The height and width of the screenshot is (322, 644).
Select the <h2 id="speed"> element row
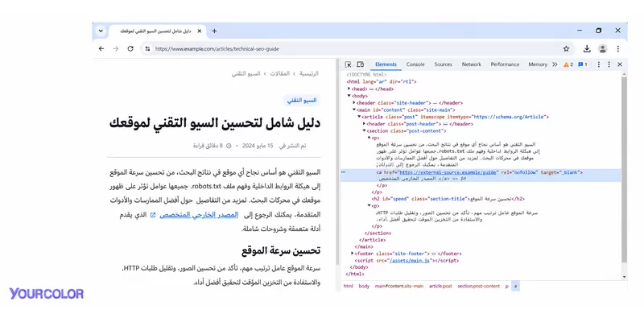(448, 199)
